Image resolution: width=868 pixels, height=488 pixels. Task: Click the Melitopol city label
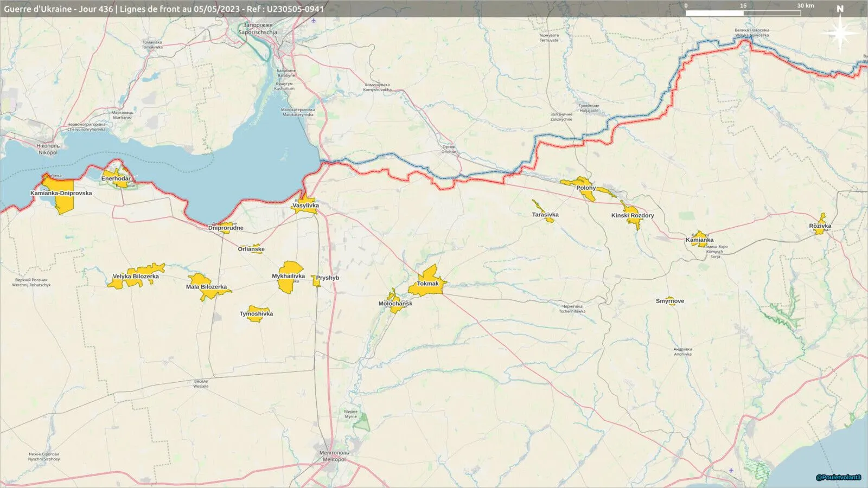click(x=334, y=456)
